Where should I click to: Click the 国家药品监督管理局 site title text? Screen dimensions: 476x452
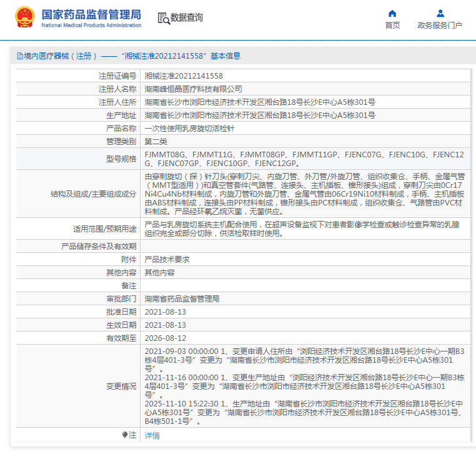point(91,14)
